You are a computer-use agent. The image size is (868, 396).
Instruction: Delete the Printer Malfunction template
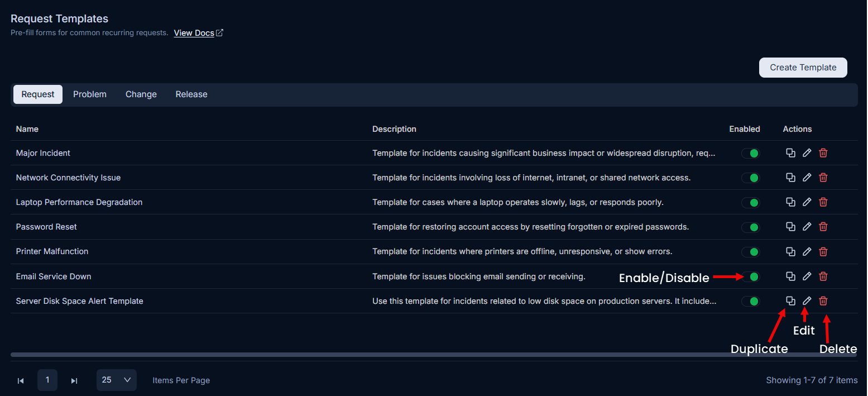tap(823, 251)
